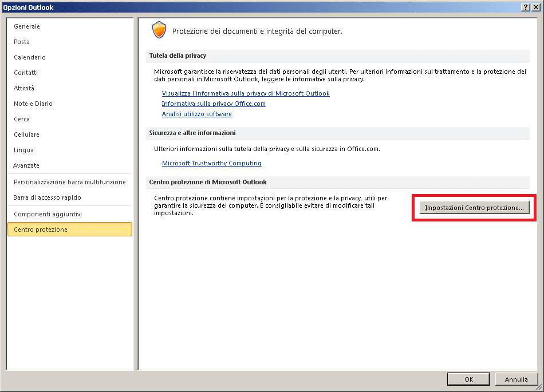
Task: Confirm with the OK button
Action: coord(469,379)
